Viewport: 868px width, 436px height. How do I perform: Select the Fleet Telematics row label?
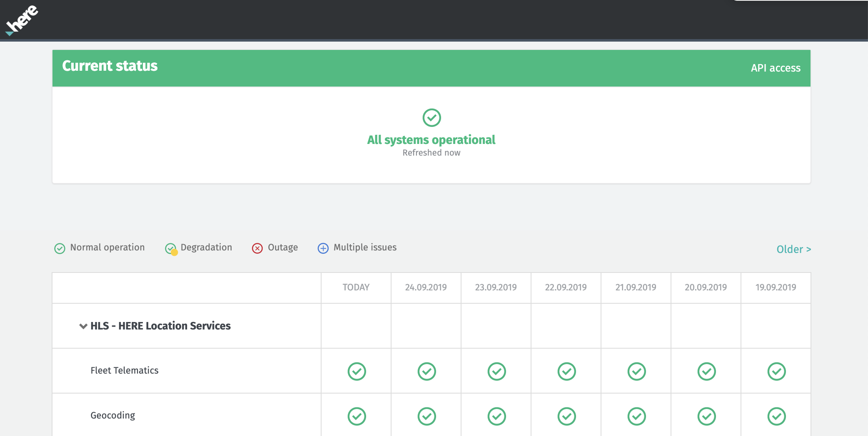[125, 370]
